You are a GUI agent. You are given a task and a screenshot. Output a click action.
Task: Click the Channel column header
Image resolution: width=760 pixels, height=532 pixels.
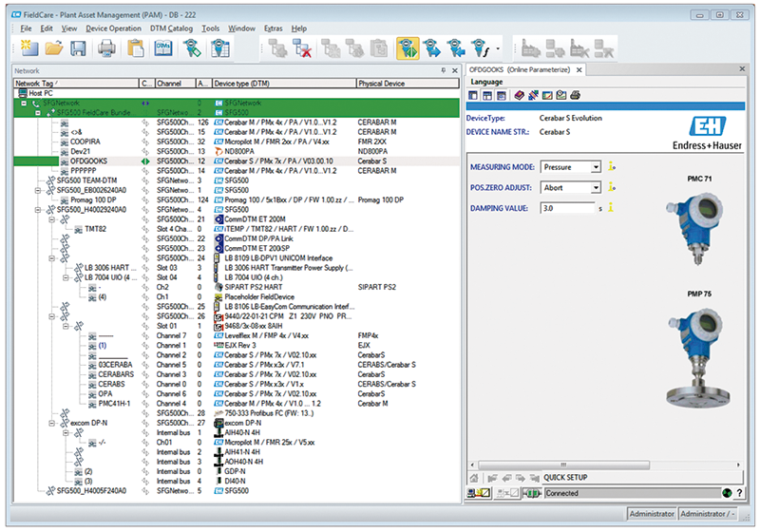point(175,84)
